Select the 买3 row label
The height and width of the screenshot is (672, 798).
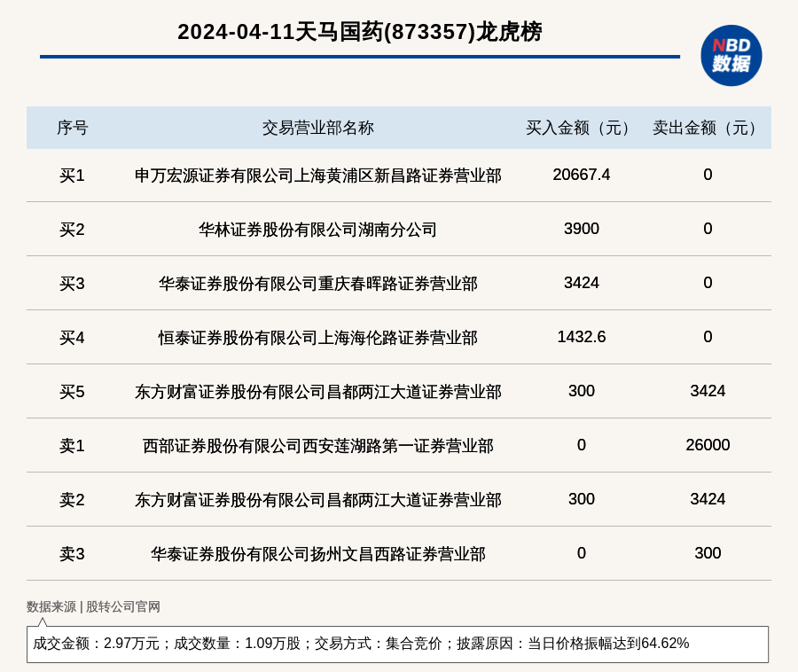click(73, 284)
